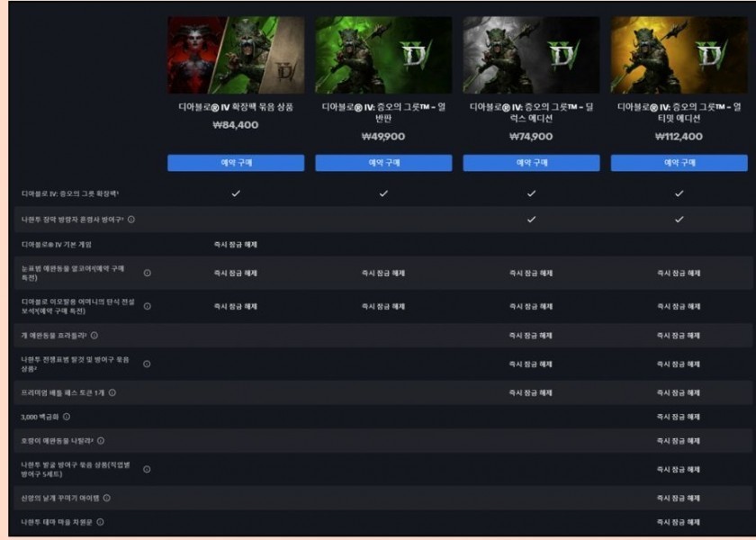Click 예약 구매 for the ₩74,900 Deluxe Edition
The image size is (756, 540).
click(531, 163)
